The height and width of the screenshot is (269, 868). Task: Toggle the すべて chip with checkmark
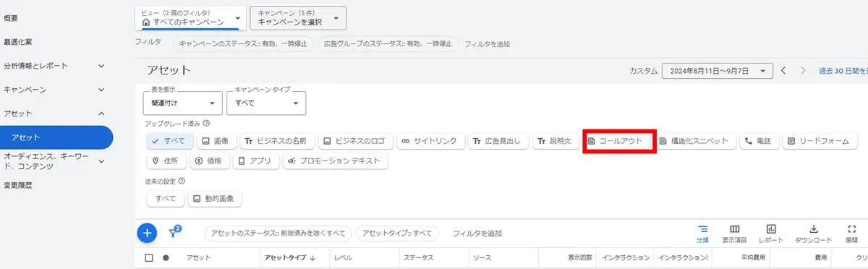pyautogui.click(x=169, y=141)
